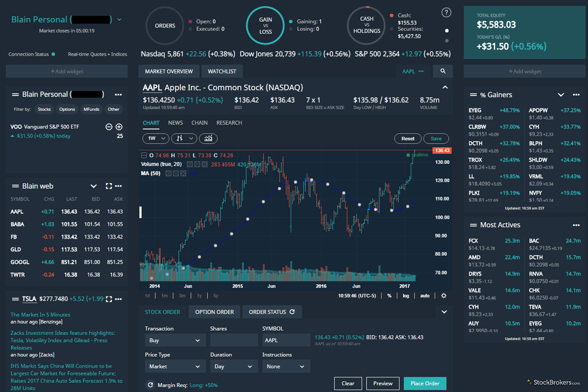Open the account selector dropdown
This screenshot has width=588, height=392.
[x=120, y=20]
